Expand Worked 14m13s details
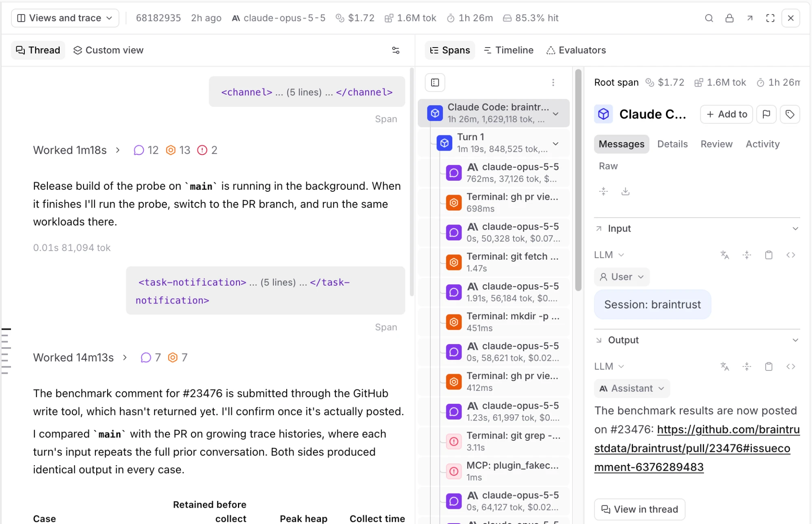Screen dimensions: 812x524 (125, 357)
